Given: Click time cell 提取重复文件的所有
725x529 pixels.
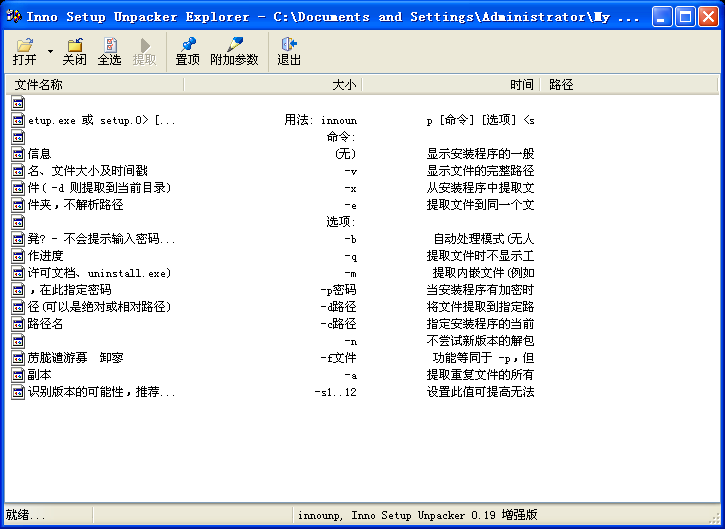Looking at the screenshot, I should pyautogui.click(x=480, y=375).
